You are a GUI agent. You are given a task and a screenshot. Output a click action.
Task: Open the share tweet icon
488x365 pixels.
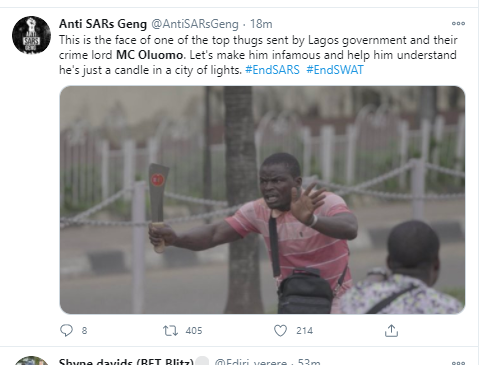pyautogui.click(x=391, y=330)
